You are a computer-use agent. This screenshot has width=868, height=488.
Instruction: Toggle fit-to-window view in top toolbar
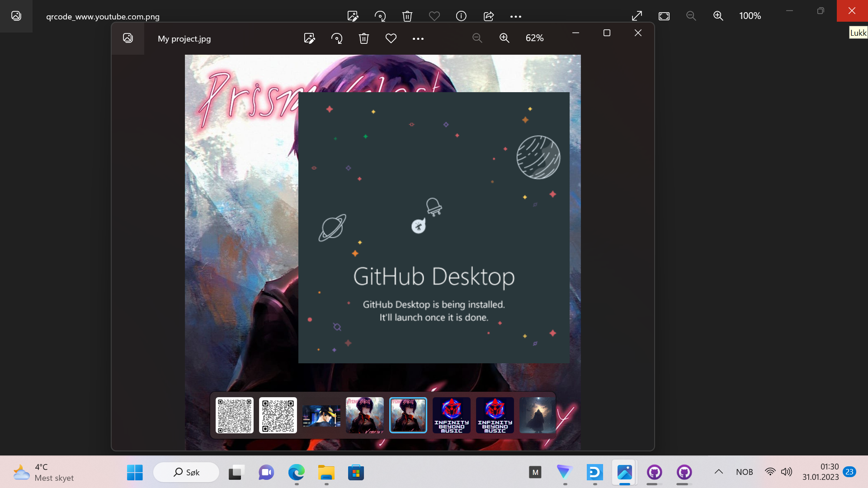click(664, 16)
